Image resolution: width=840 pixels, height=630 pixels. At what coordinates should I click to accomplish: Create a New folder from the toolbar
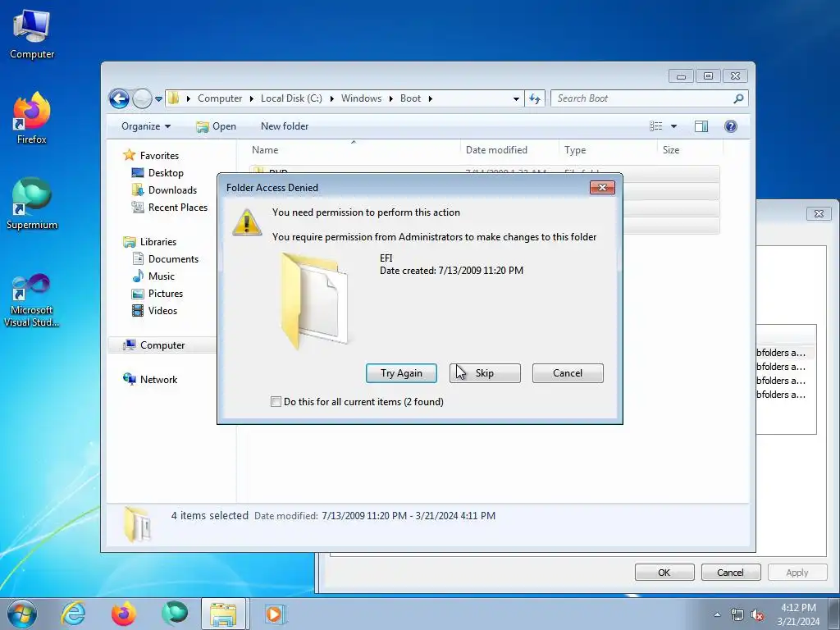pyautogui.click(x=285, y=126)
